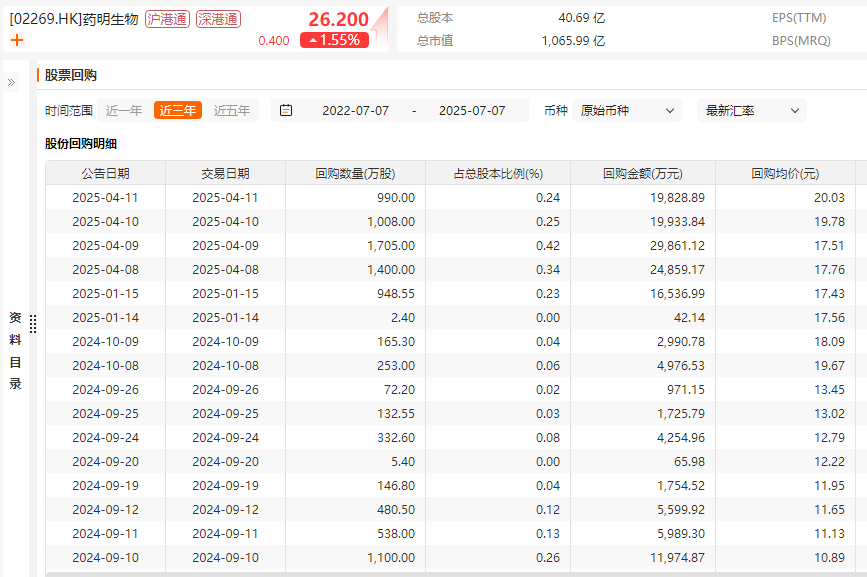Select announcement date 2025-04-11 cell
This screenshot has width=867, height=577.
coord(106,197)
